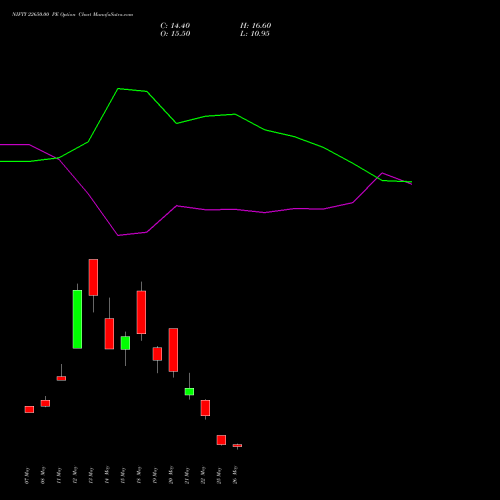Screen dimensions: 500x500
Task: Click the red candle for 18 May
Action: pyautogui.click(x=141, y=312)
